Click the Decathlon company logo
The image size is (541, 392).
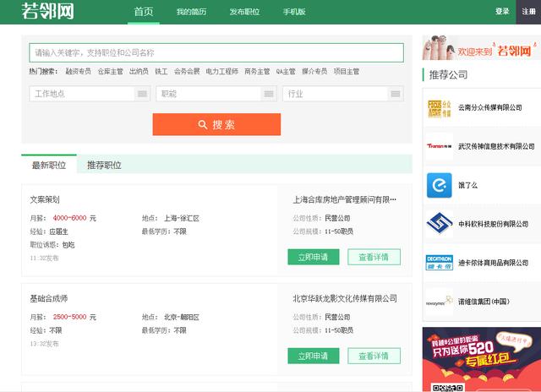440,263
